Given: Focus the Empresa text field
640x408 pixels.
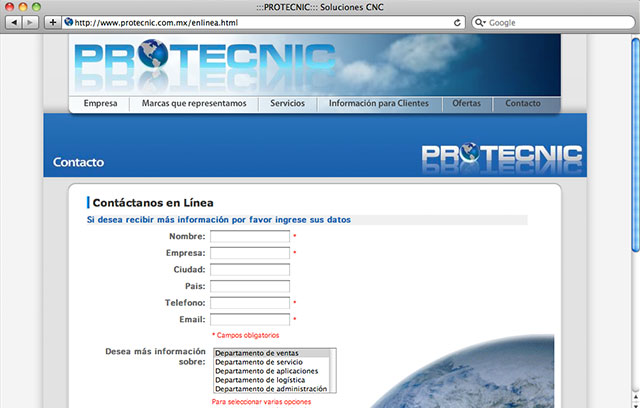Looking at the screenshot, I should pyautogui.click(x=250, y=253).
